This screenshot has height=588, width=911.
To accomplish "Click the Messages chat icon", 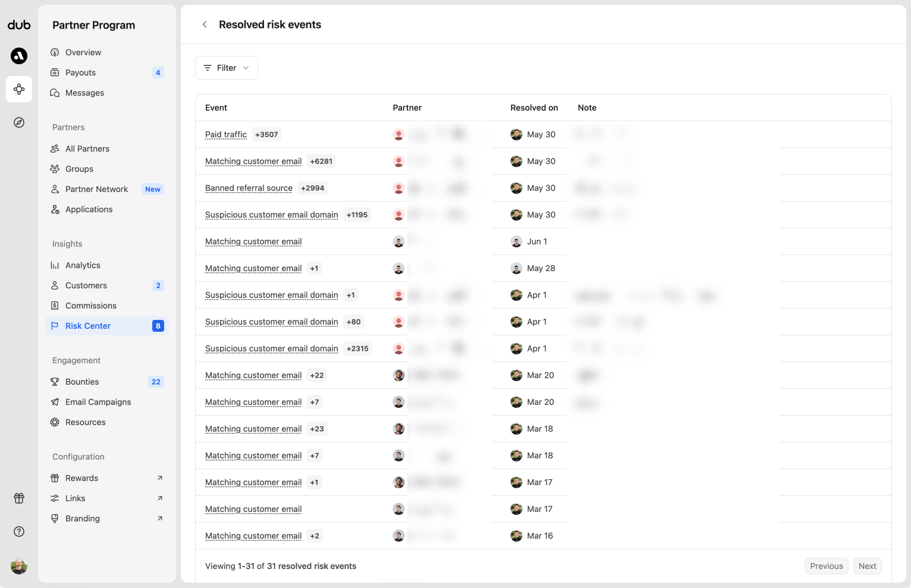I will click(x=55, y=93).
